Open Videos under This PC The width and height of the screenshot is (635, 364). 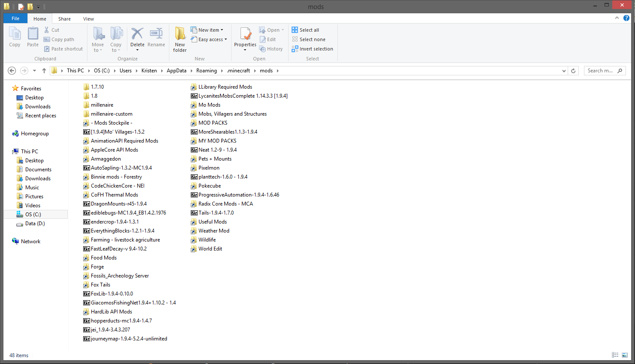[x=28, y=206]
